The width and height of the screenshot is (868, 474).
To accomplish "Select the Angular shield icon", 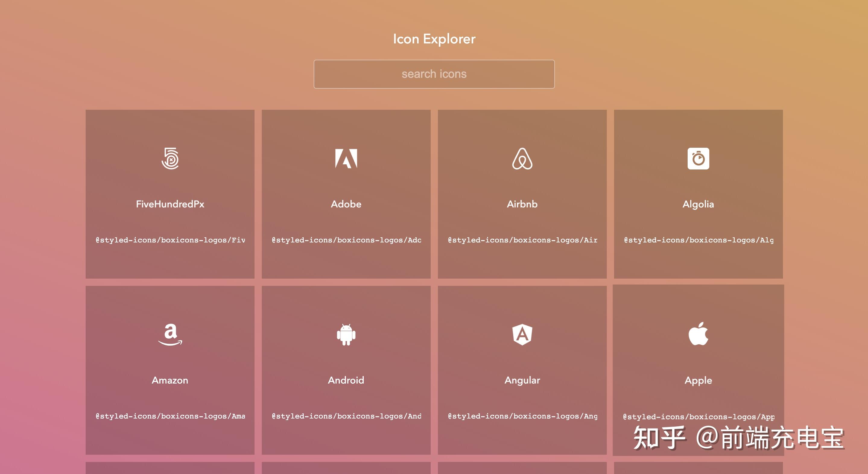I will click(x=522, y=334).
